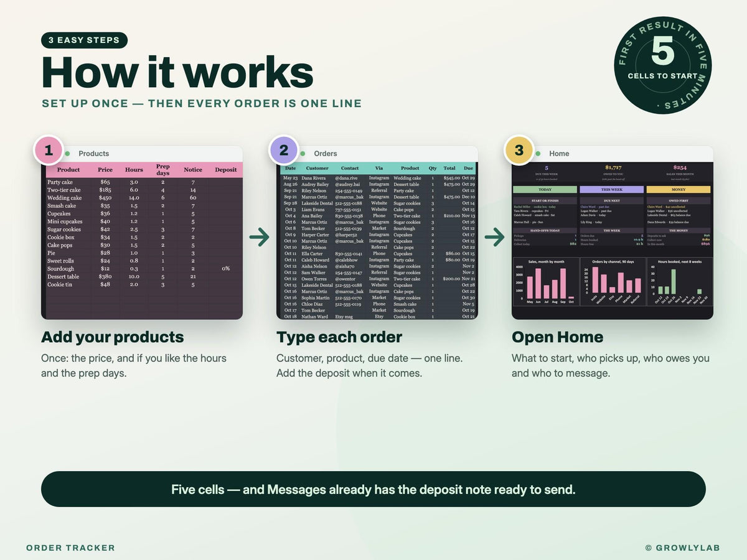Select the Owen Torres customer cell
This screenshot has width=747, height=560.
point(314,279)
